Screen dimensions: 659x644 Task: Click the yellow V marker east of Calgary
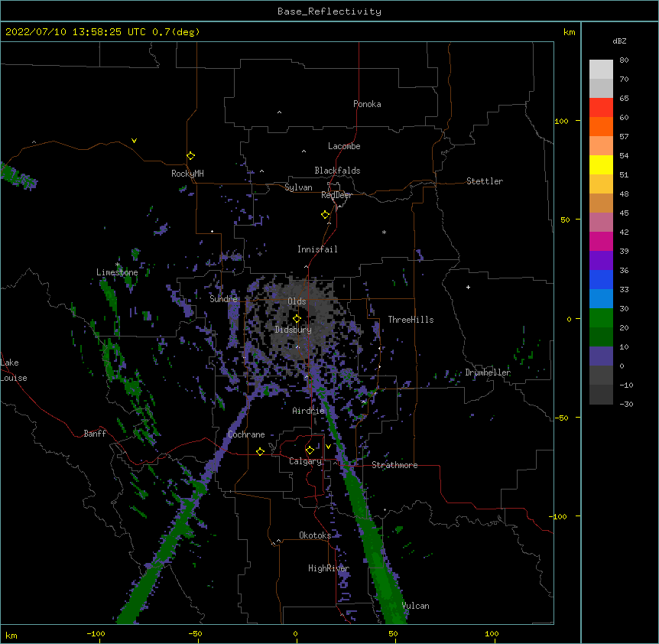pos(328,447)
